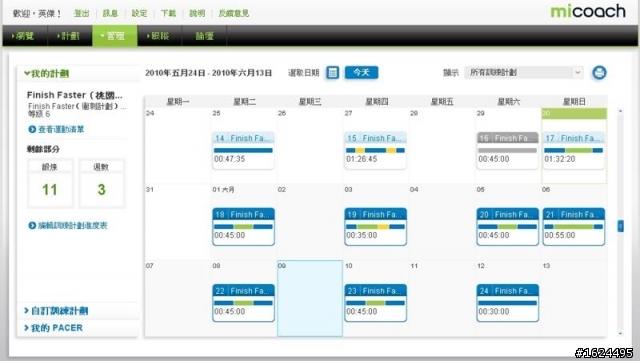
Task: Click the intensity bar of workout 19
Action: tap(376, 227)
